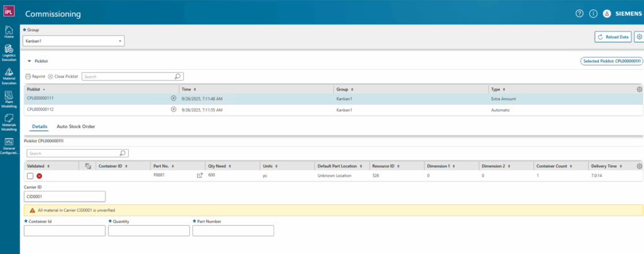
Task: Open Materials Modelling sidebar icon
Action: (x=9, y=121)
